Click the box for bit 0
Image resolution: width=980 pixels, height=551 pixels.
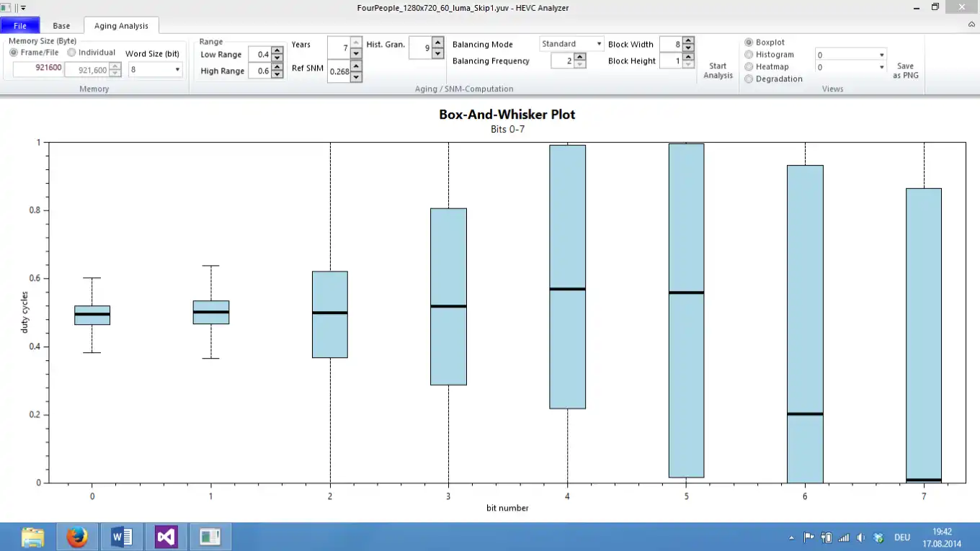click(92, 315)
